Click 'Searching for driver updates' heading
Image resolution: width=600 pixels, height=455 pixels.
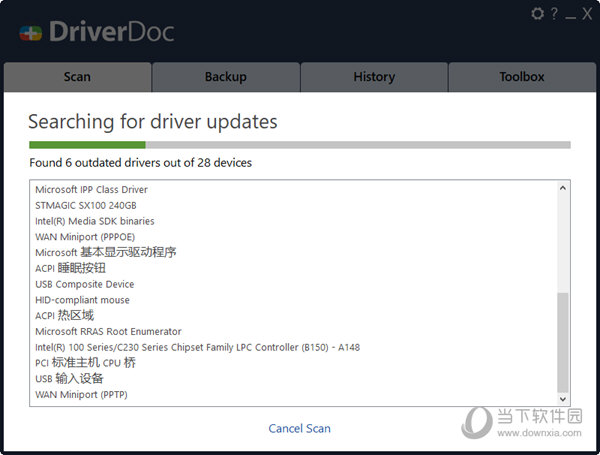point(153,122)
